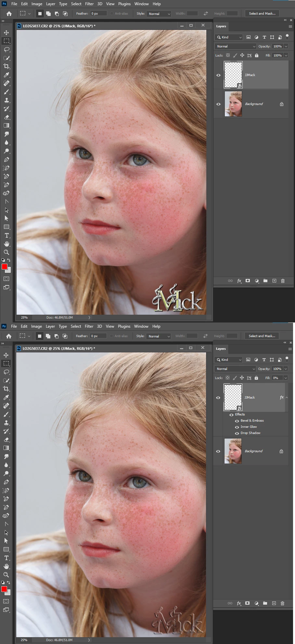Select Path Selection tool in lower window
The width and height of the screenshot is (295, 644).
pyautogui.click(x=6, y=532)
